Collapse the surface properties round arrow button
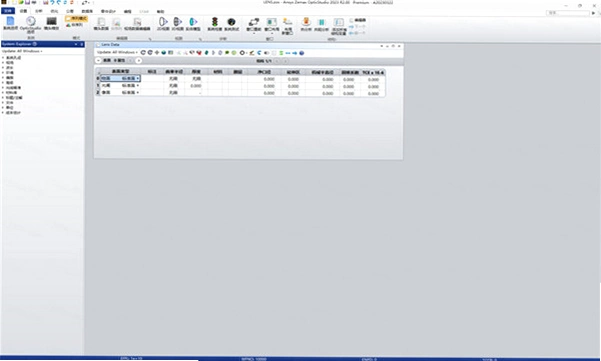The height and width of the screenshot is (361, 601). point(98,61)
